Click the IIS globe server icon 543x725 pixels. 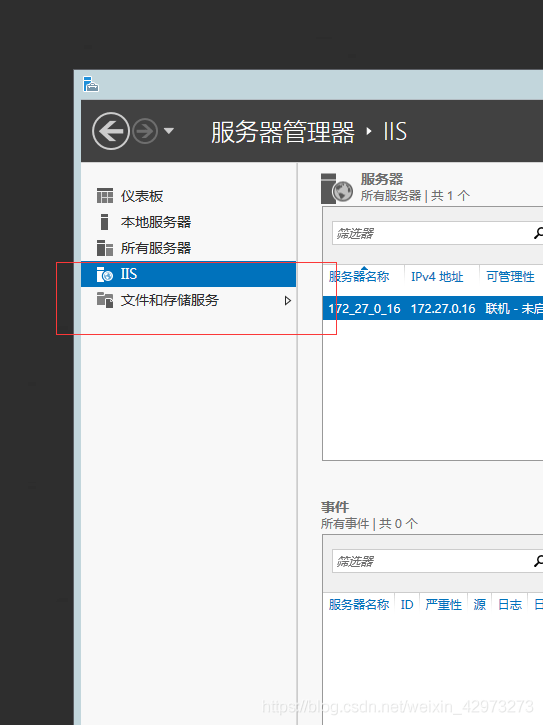[105, 274]
